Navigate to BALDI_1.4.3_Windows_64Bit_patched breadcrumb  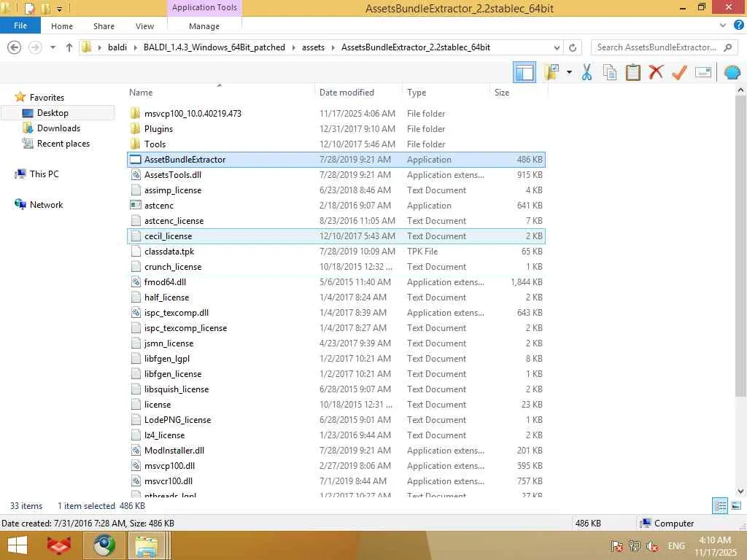pos(214,47)
